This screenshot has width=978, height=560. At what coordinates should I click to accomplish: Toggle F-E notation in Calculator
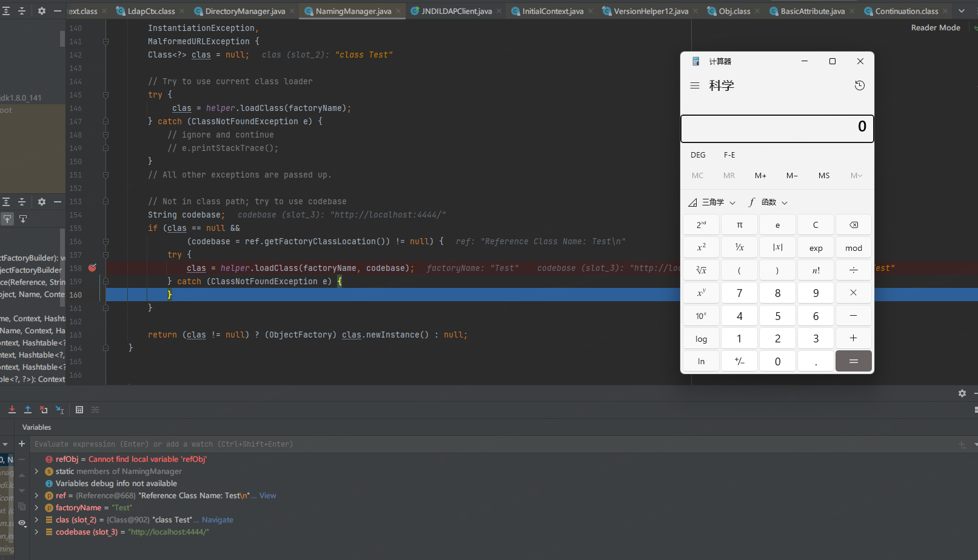(729, 155)
